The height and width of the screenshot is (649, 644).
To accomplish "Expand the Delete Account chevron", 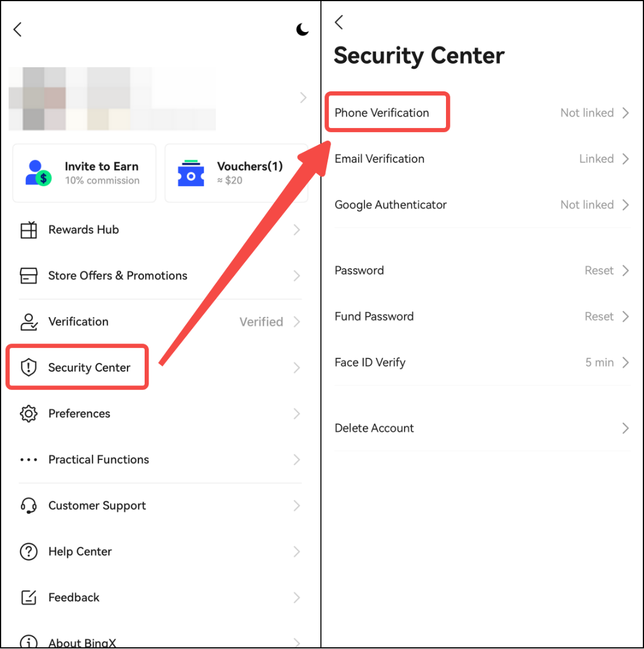I will [626, 428].
